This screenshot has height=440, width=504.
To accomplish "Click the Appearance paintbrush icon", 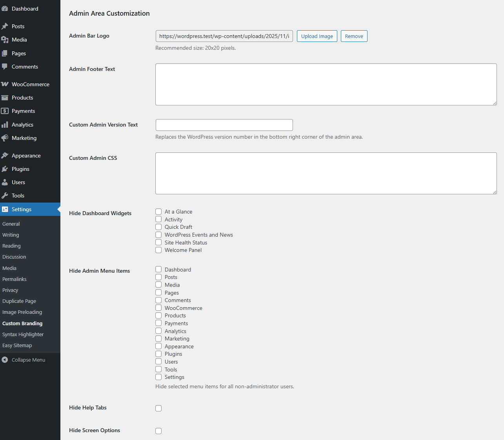I will (x=5, y=156).
